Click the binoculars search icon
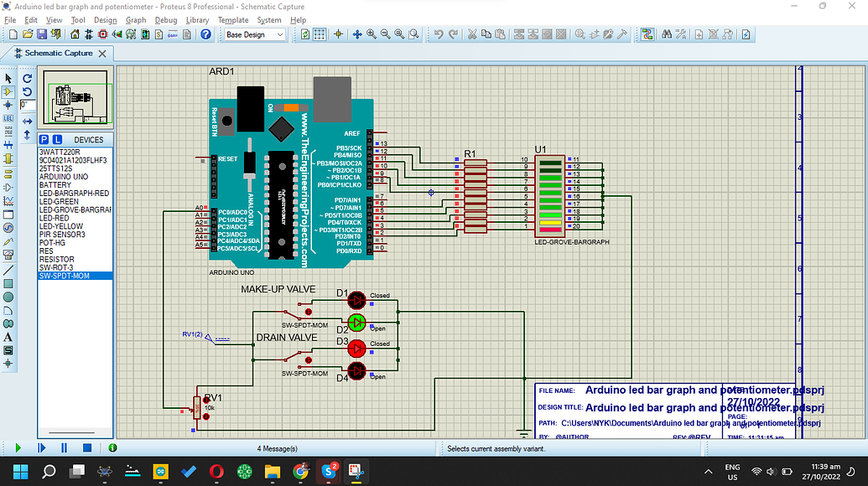The width and height of the screenshot is (868, 486). tap(667, 34)
